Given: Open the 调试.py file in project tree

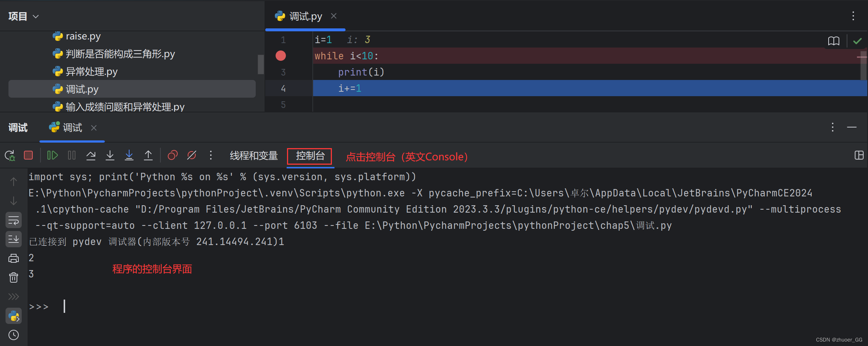Looking at the screenshot, I should coord(82,89).
